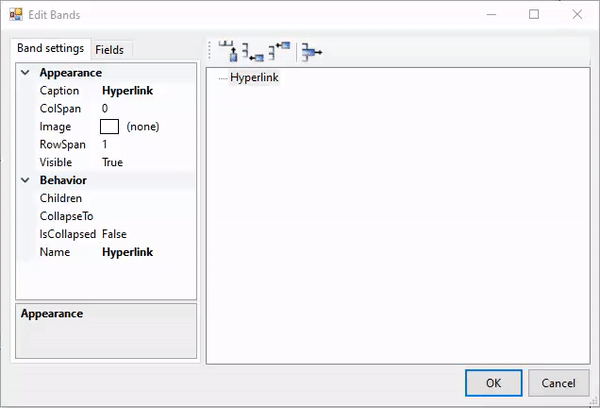Screen dimensions: 600x408
Task: Click the second toolbar icon with left arrow
Action: pos(252,51)
